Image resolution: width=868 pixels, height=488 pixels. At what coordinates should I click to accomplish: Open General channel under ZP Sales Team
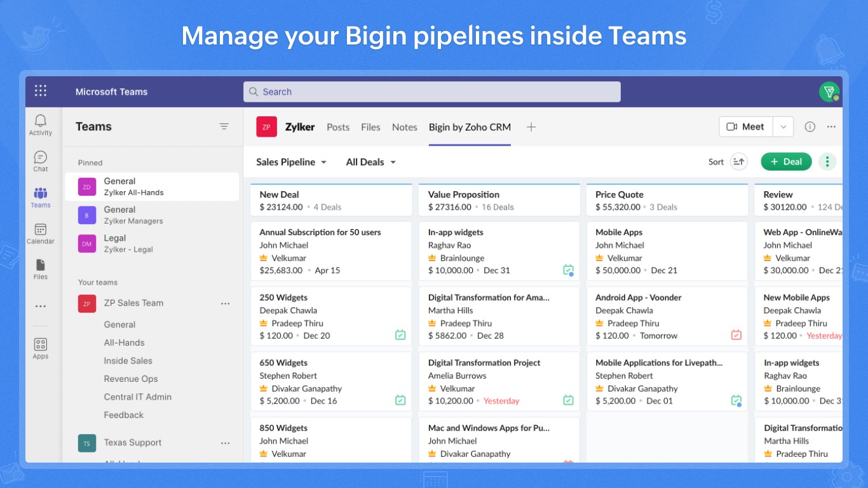coord(119,325)
